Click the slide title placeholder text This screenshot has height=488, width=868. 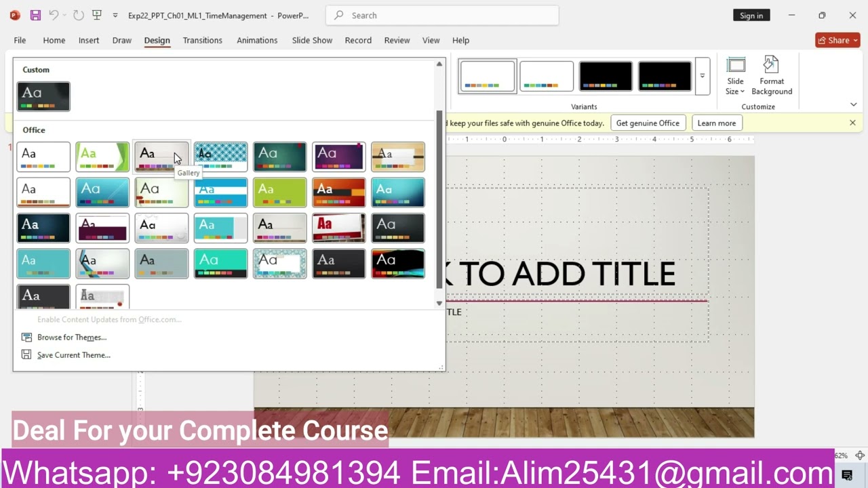point(561,274)
